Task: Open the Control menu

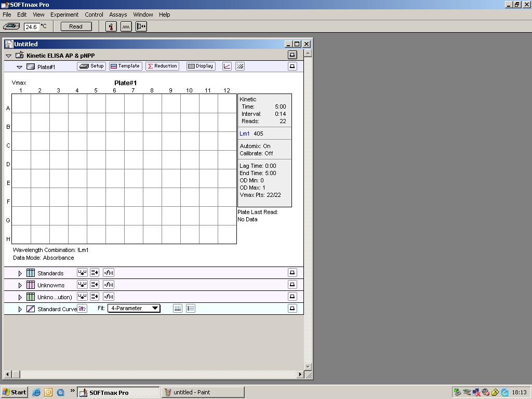Action: (94, 15)
